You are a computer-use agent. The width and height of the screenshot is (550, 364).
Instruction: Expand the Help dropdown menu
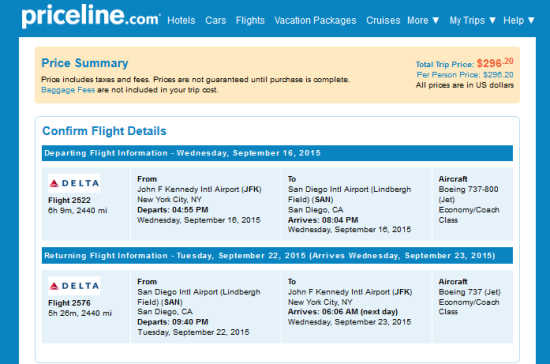tap(519, 20)
